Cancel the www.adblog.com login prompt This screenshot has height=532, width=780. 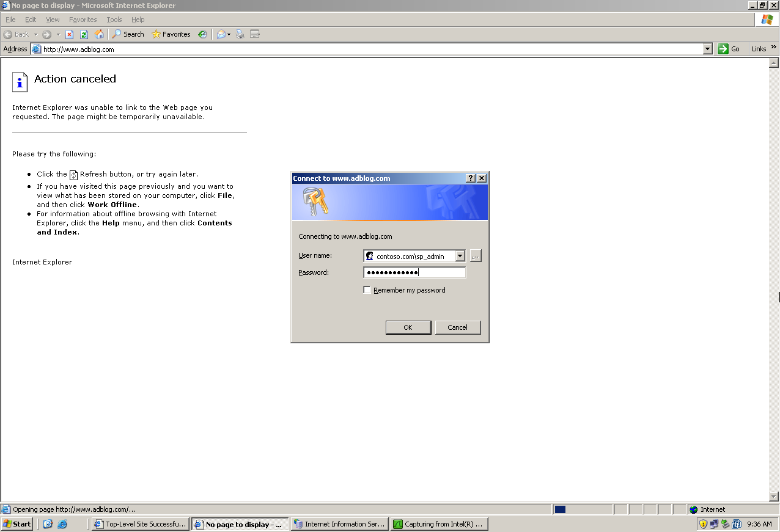(457, 327)
